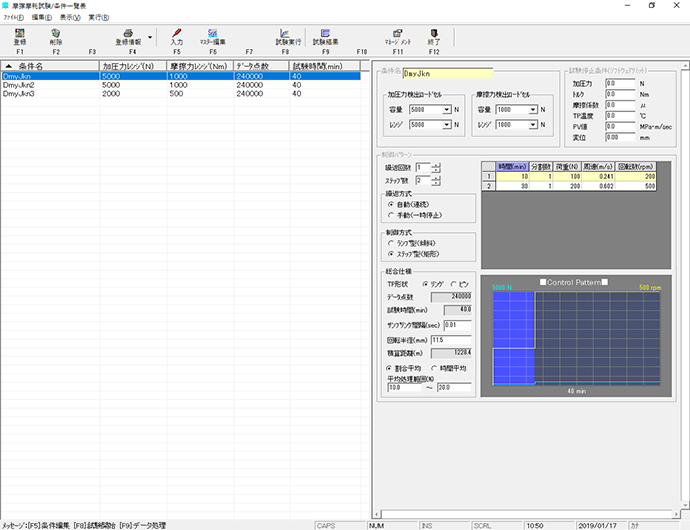Click the average range end field 20.0

454,388
